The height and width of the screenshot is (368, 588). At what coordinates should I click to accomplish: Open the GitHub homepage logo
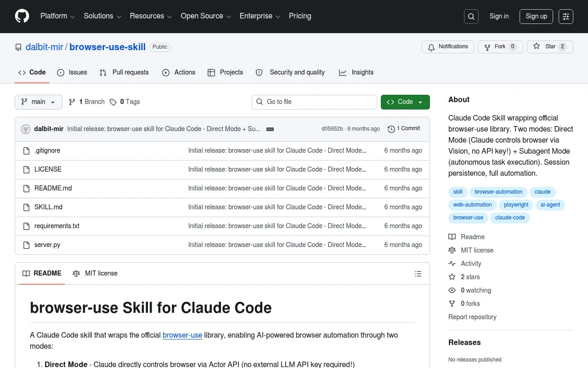22,16
